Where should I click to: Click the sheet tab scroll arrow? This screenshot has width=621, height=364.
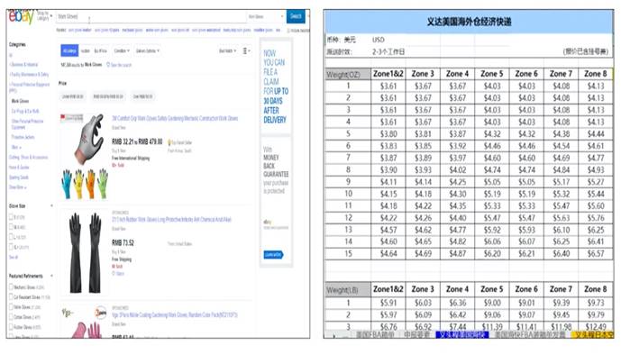pos(333,335)
